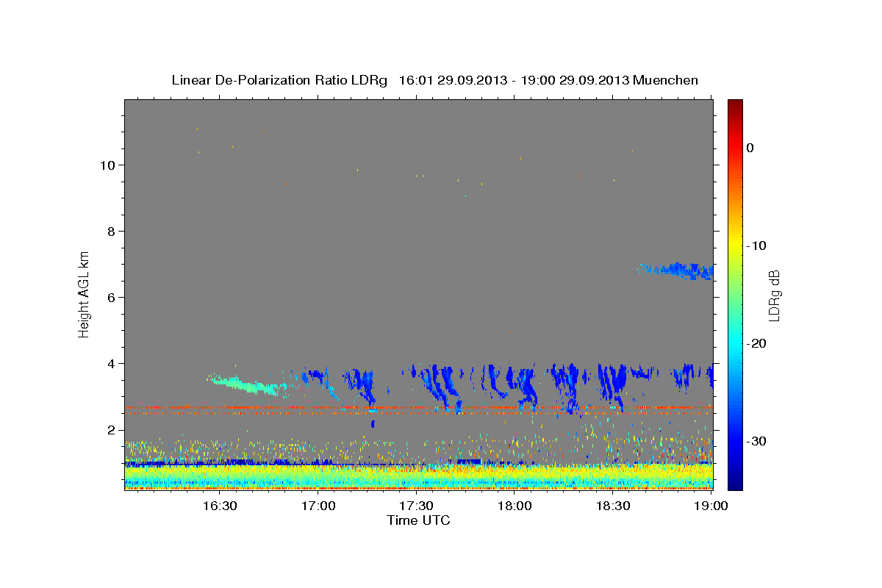The image size is (882, 588).
Task: Click the 19:00 time tick label
Action: pos(711,506)
